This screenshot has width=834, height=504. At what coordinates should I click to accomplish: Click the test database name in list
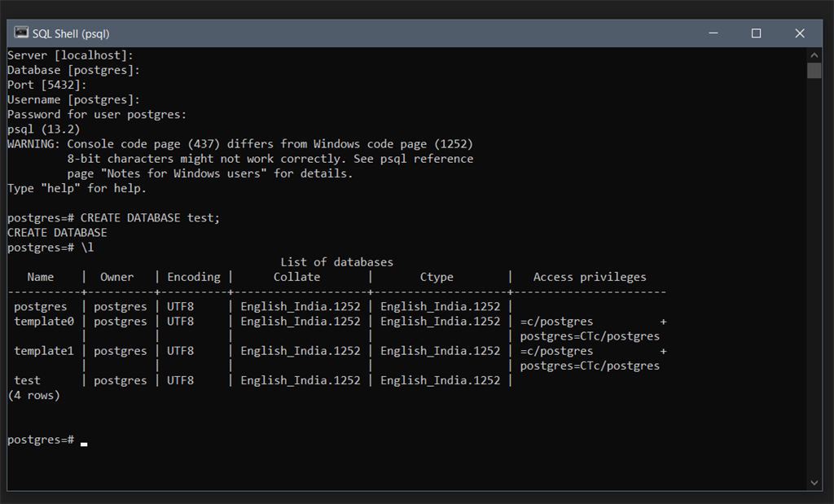(27, 380)
